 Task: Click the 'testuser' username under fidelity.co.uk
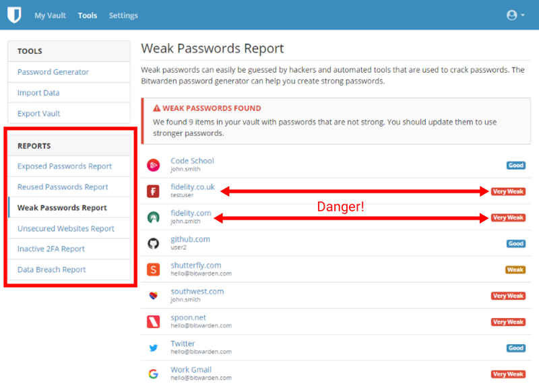[182, 195]
